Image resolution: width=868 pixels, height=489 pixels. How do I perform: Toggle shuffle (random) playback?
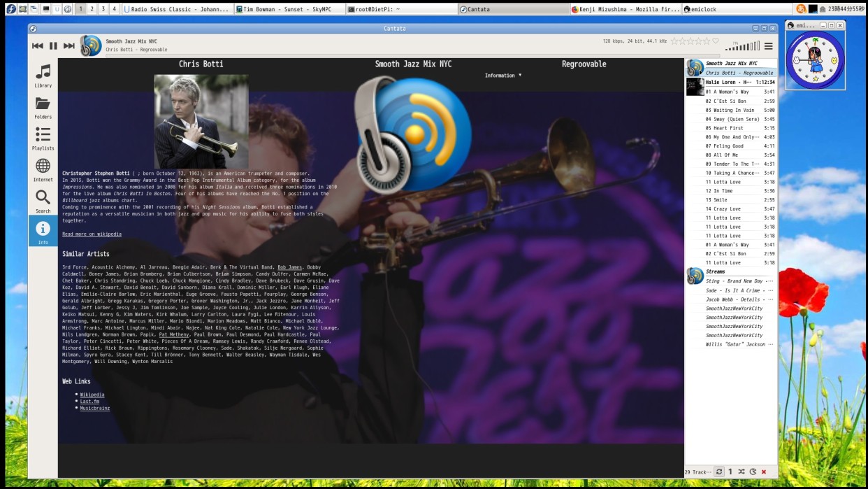click(x=742, y=472)
